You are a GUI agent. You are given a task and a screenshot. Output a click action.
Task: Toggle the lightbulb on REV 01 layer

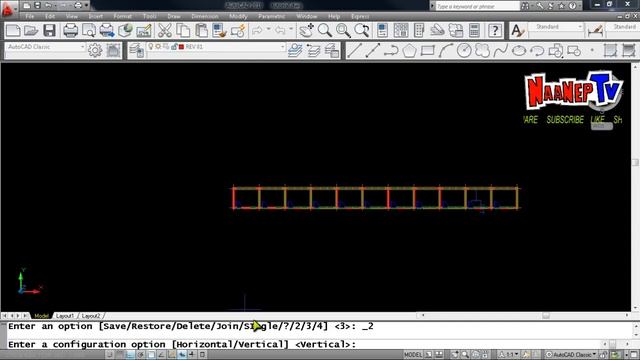tap(151, 47)
